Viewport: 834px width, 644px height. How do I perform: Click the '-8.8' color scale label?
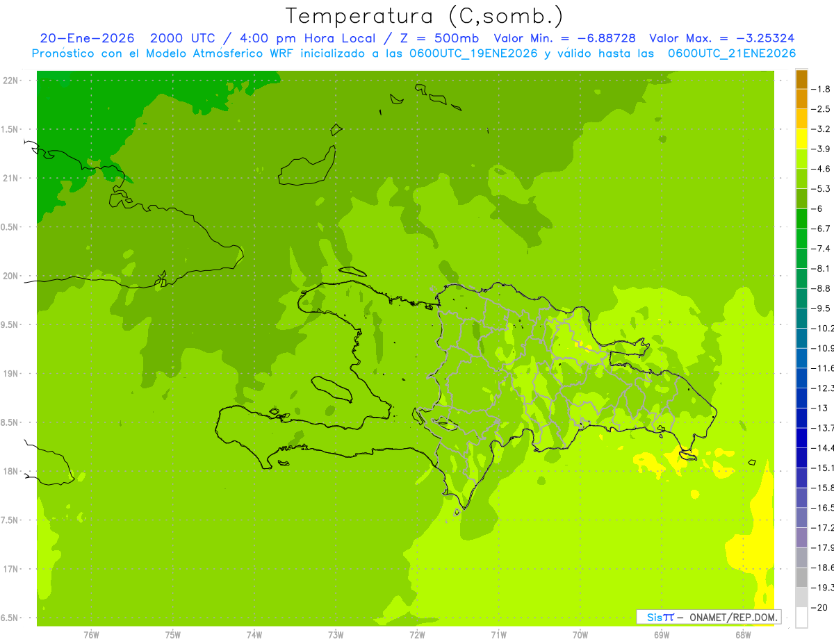coord(821,288)
